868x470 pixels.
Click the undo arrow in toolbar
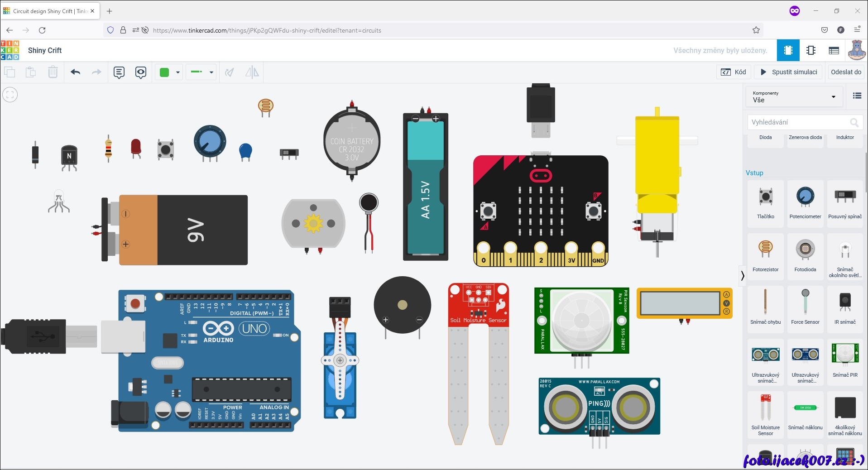tap(76, 72)
